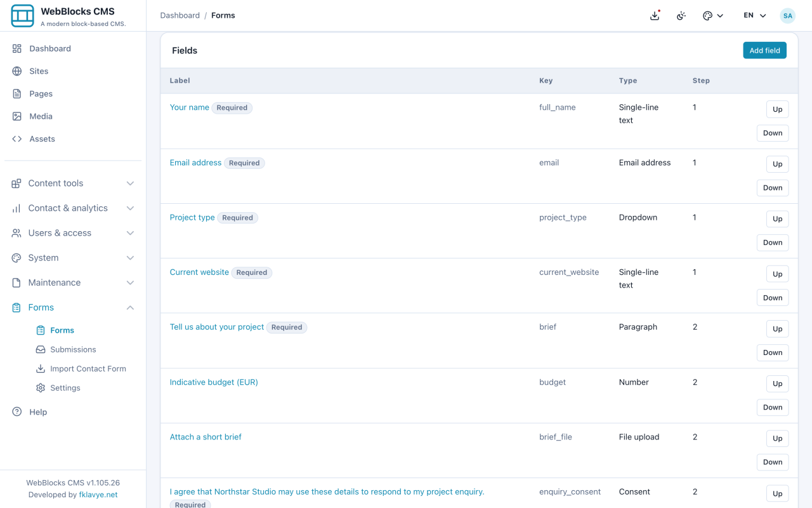Open the Submissions submenu label
The width and height of the screenshot is (812, 508).
point(73,349)
